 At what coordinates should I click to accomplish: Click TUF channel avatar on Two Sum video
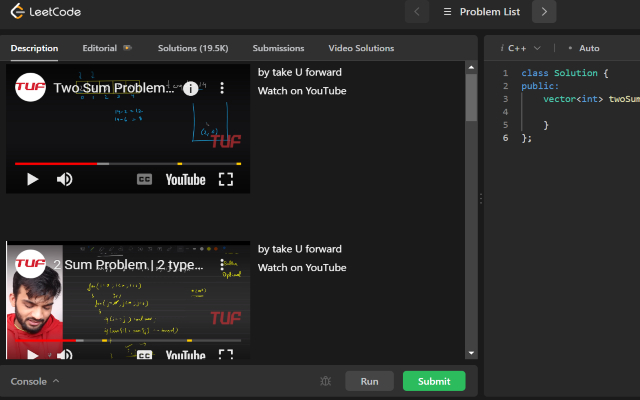[x=30, y=87]
